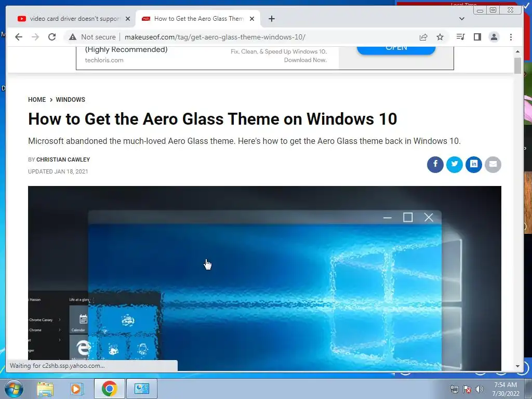Click the forward navigation arrow
The image size is (532, 399).
point(35,37)
